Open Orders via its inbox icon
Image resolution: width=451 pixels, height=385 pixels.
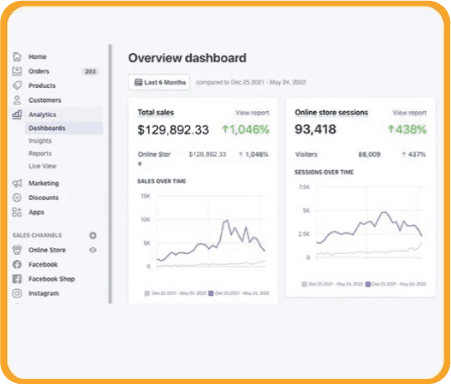point(17,71)
